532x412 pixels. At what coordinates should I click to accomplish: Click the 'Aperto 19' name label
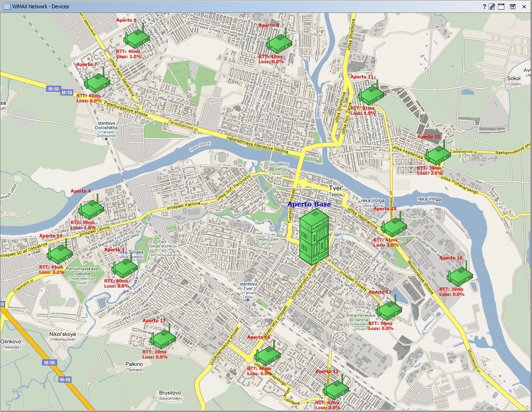point(451,258)
